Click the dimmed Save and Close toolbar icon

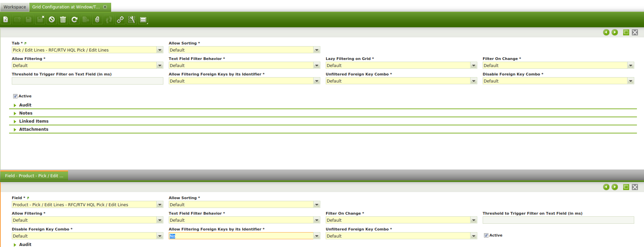point(40,20)
